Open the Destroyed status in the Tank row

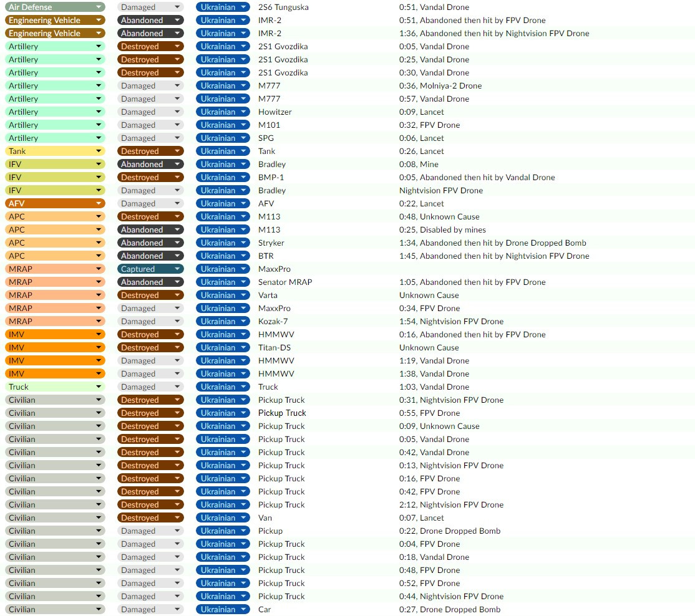click(150, 151)
